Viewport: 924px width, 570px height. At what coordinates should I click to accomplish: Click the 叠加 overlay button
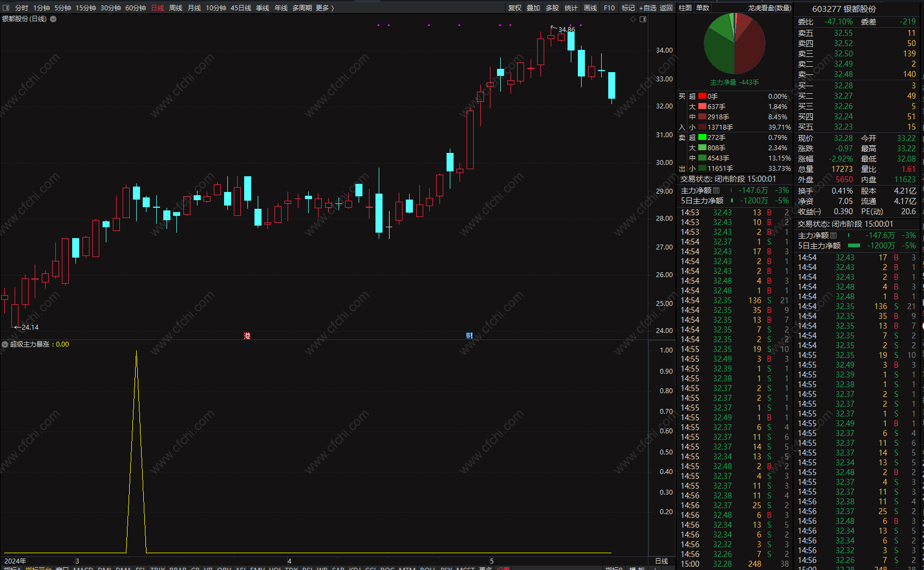(x=533, y=8)
